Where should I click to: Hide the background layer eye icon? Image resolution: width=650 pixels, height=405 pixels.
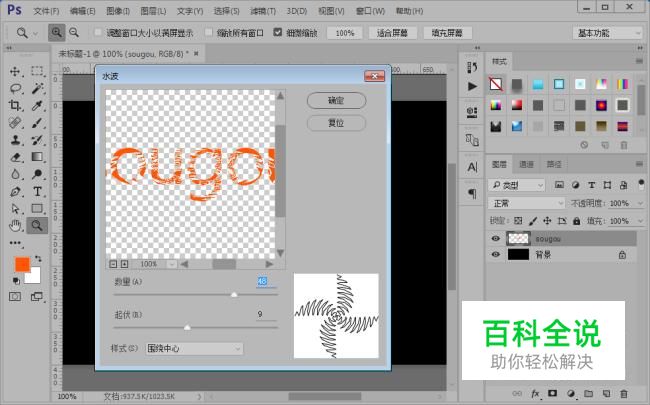[495, 254]
